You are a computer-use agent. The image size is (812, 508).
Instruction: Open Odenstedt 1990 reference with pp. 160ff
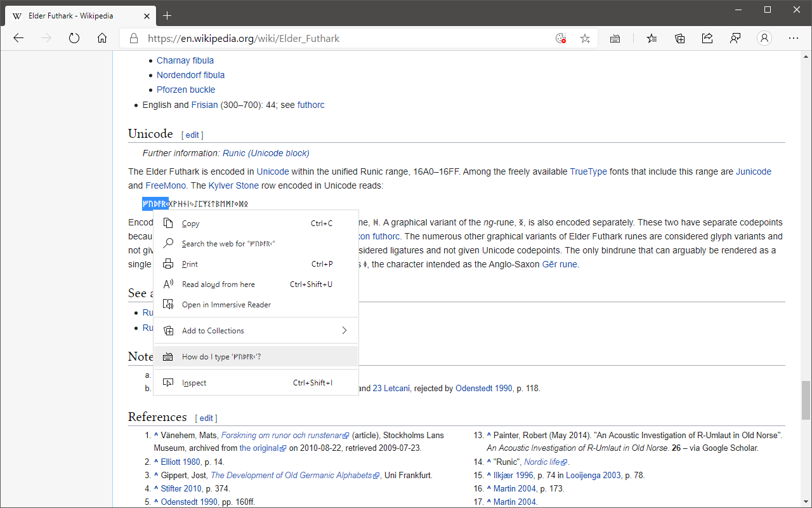(189, 502)
